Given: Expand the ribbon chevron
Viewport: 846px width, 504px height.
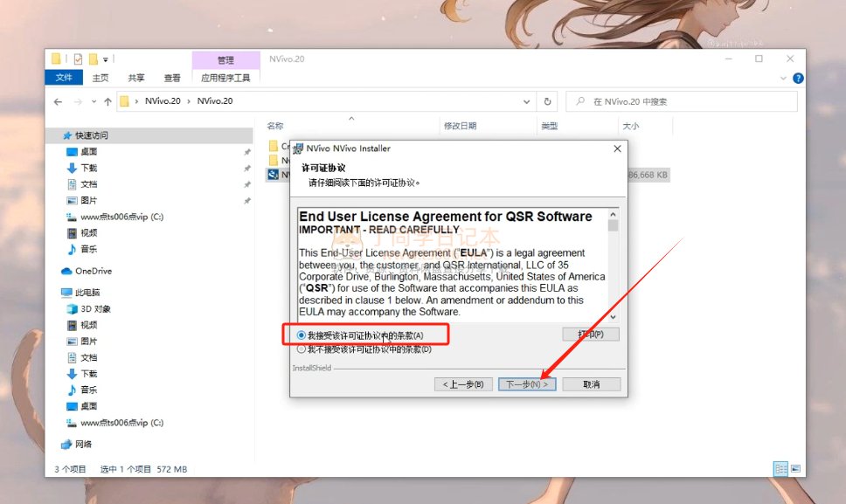Looking at the screenshot, I should (x=783, y=78).
